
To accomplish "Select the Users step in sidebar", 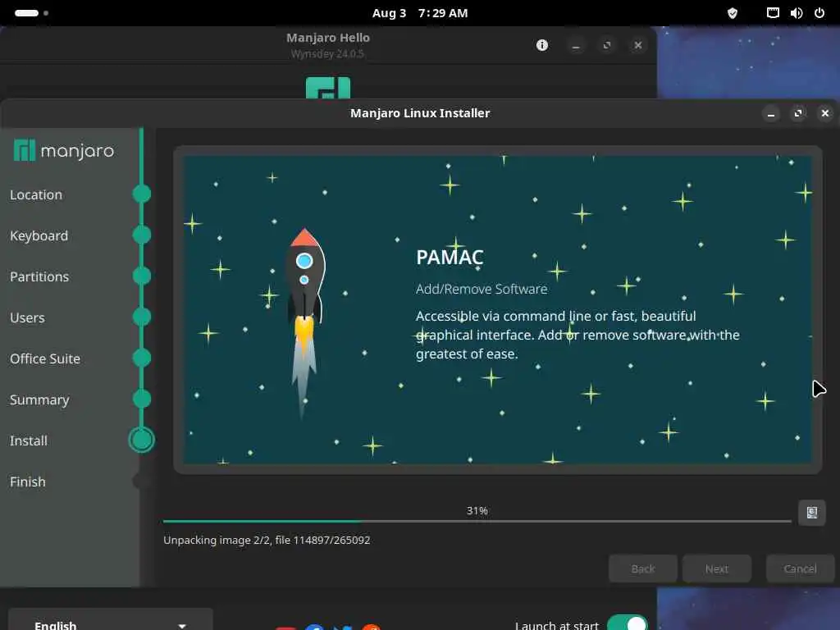I will 27,318.
